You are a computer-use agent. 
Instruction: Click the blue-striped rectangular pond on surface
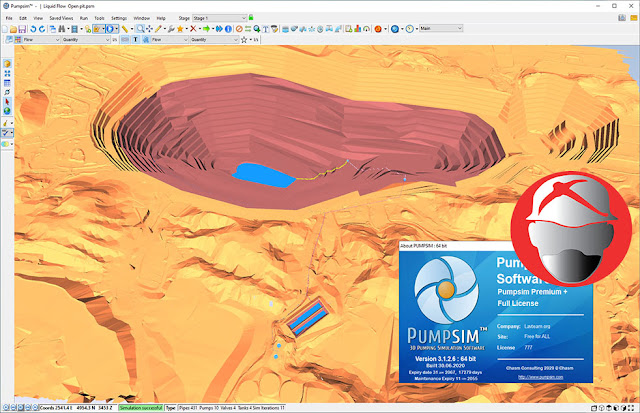tap(307, 318)
